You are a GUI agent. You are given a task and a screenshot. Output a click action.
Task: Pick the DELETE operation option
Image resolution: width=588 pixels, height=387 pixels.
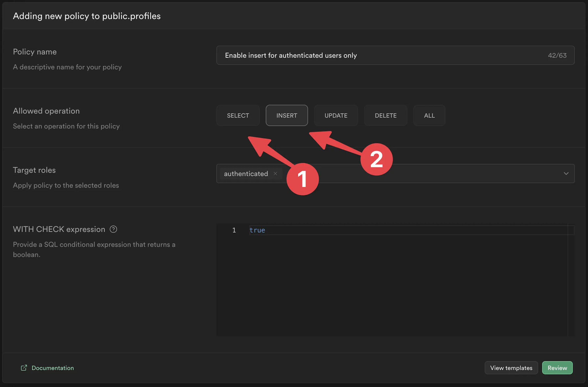[x=385, y=115]
